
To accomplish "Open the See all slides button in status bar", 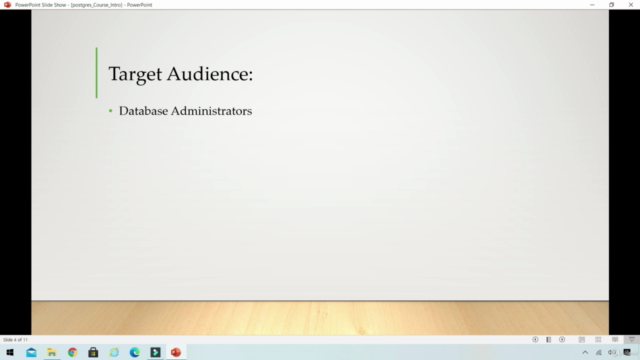I will (x=549, y=340).
